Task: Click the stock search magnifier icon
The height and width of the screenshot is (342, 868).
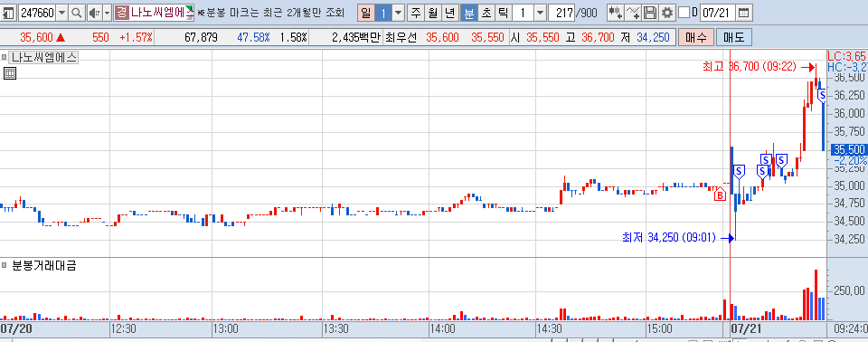Action: tap(77, 12)
